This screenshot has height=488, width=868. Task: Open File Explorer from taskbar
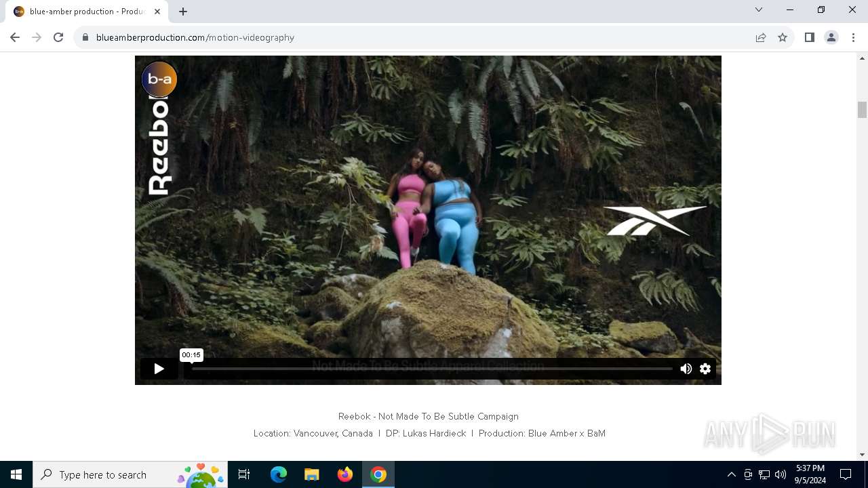pyautogui.click(x=312, y=474)
